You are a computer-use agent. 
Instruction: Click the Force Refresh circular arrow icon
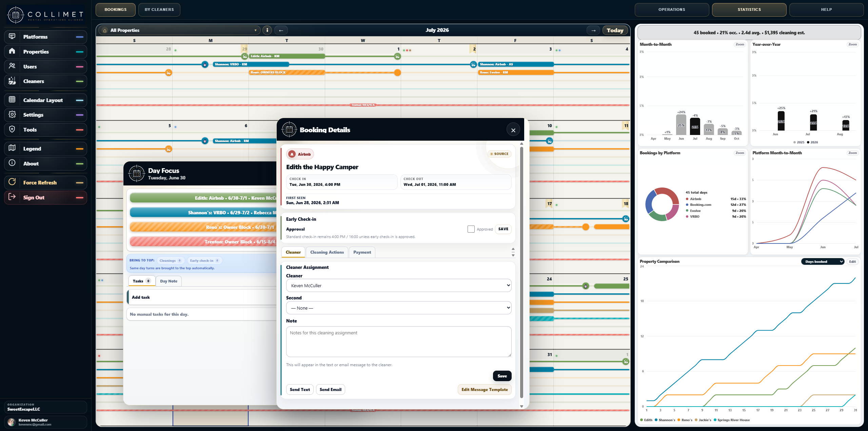click(x=12, y=182)
